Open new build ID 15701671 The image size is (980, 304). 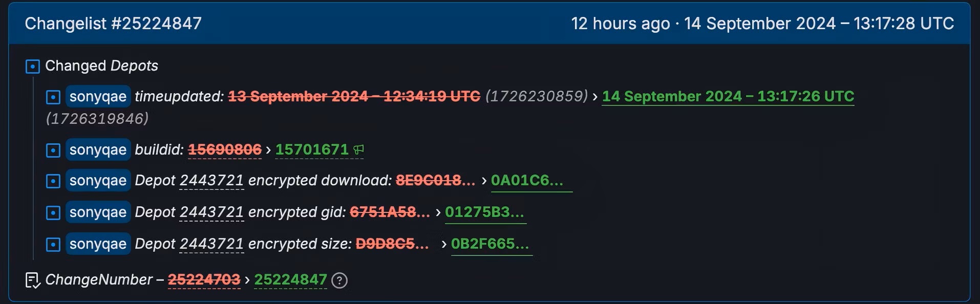click(312, 149)
